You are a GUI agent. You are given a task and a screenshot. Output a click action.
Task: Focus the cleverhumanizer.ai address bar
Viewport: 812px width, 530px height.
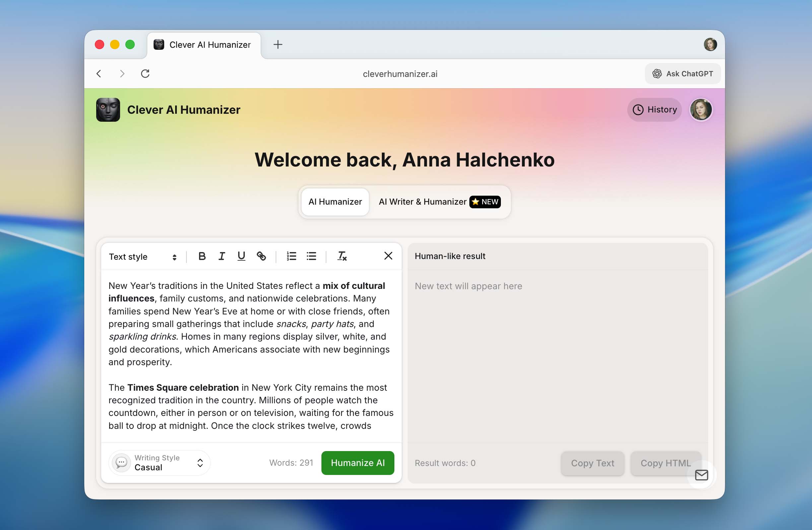[400, 74]
